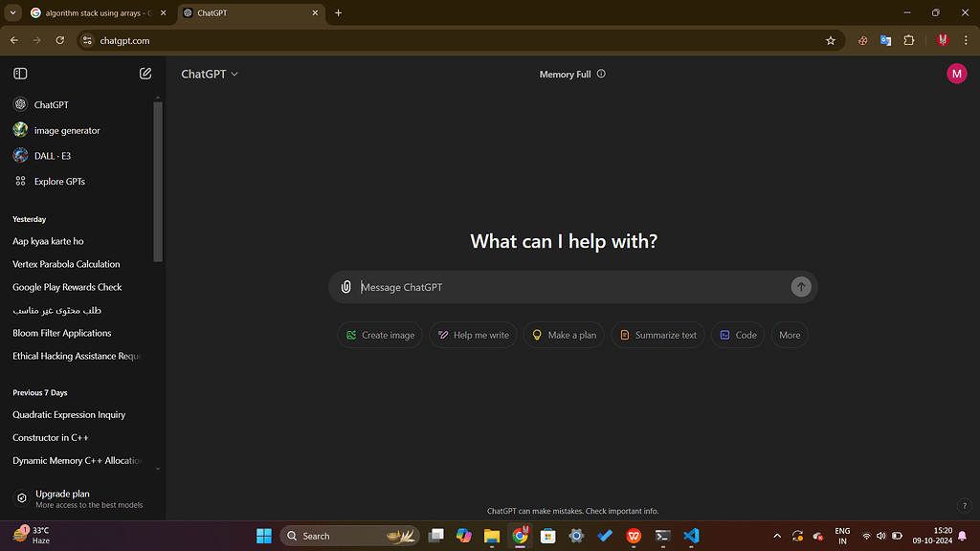Bookmark the page with the star icon
This screenshot has width=980, height=551.
point(831,40)
